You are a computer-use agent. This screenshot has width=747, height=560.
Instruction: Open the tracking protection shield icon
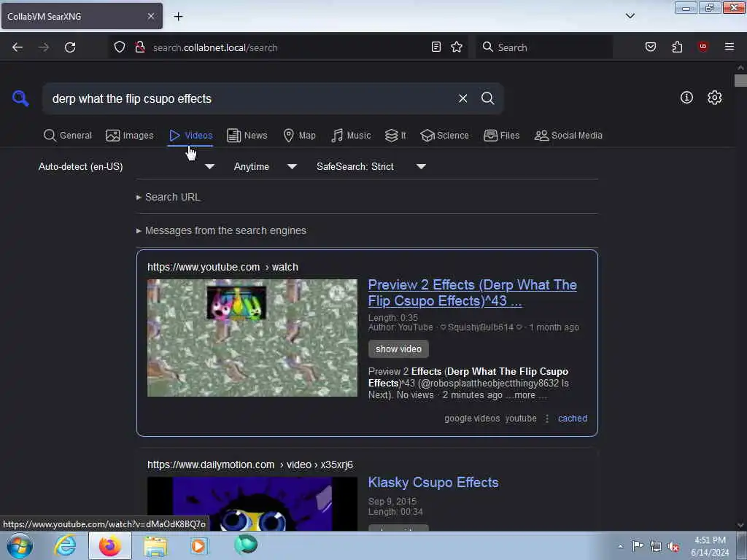pyautogui.click(x=120, y=47)
